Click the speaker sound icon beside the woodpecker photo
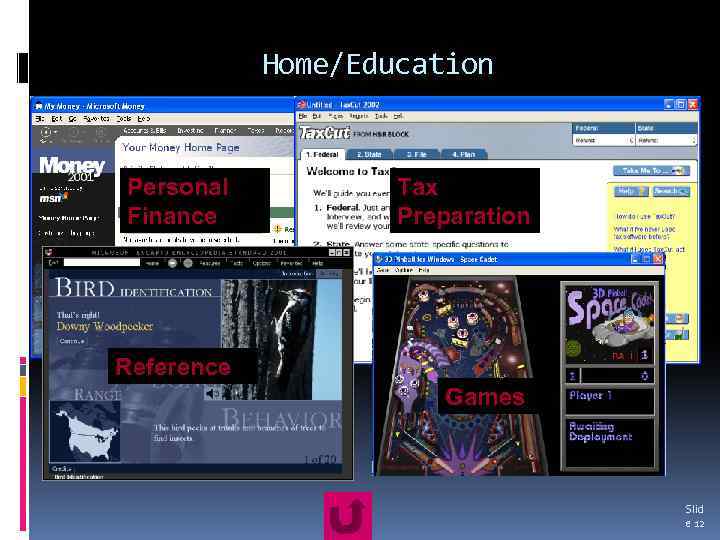 pyautogui.click(x=211, y=394)
